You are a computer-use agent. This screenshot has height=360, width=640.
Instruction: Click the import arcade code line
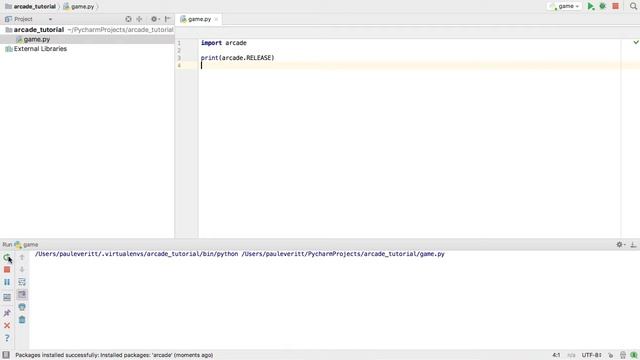(224, 43)
